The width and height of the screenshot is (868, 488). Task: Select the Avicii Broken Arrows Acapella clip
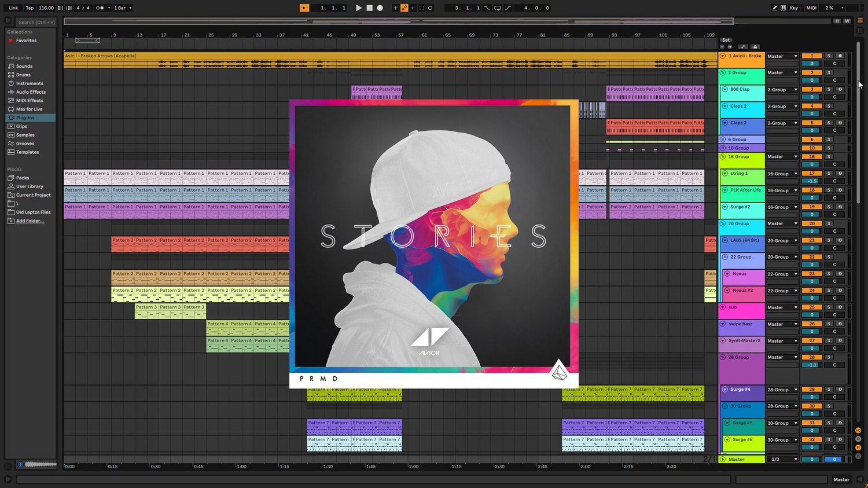coord(391,60)
